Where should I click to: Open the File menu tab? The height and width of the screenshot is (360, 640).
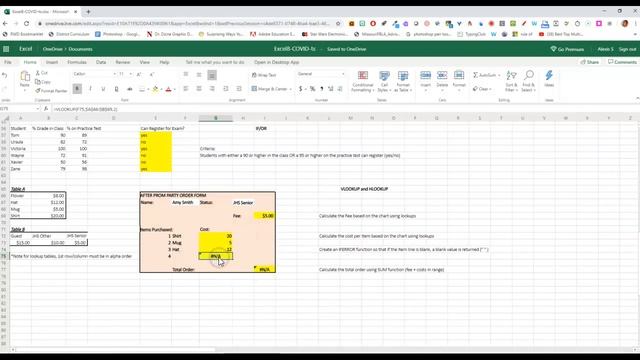point(8,62)
